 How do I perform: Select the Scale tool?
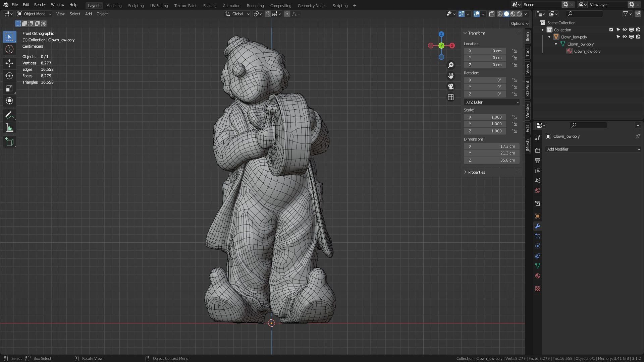pyautogui.click(x=9, y=88)
